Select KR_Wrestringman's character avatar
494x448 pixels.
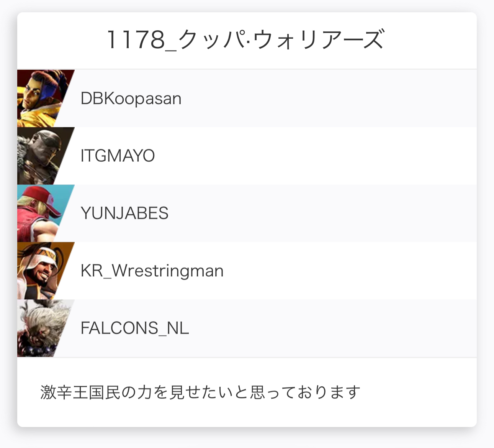pyautogui.click(x=41, y=271)
